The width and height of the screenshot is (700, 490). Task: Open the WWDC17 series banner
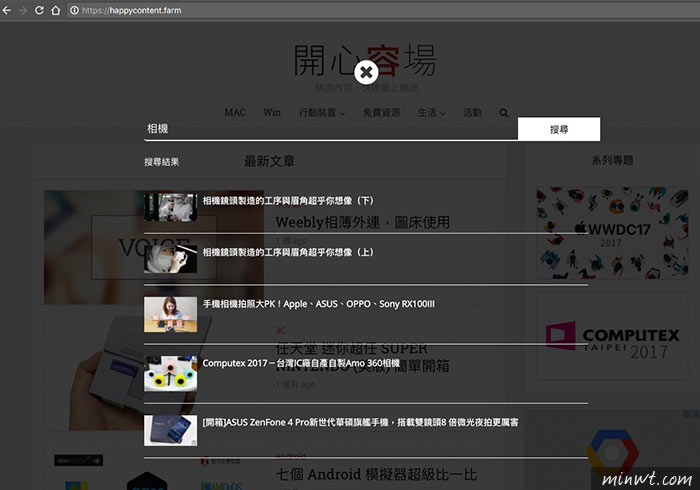[612, 233]
